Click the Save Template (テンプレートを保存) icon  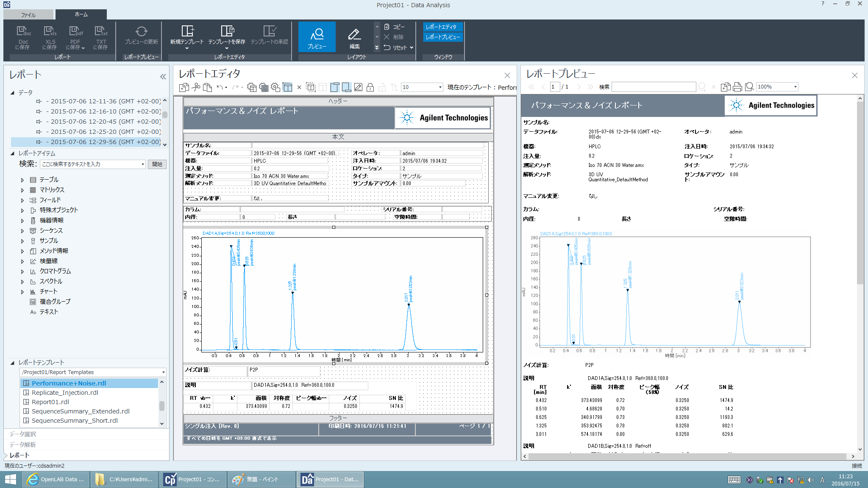tap(227, 31)
